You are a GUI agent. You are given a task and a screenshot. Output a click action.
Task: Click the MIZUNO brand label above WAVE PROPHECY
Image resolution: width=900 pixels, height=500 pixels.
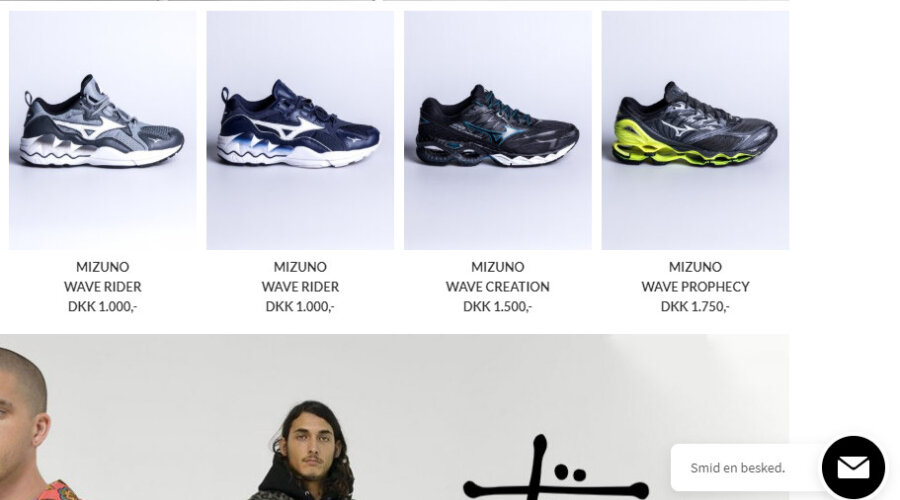[x=695, y=267]
